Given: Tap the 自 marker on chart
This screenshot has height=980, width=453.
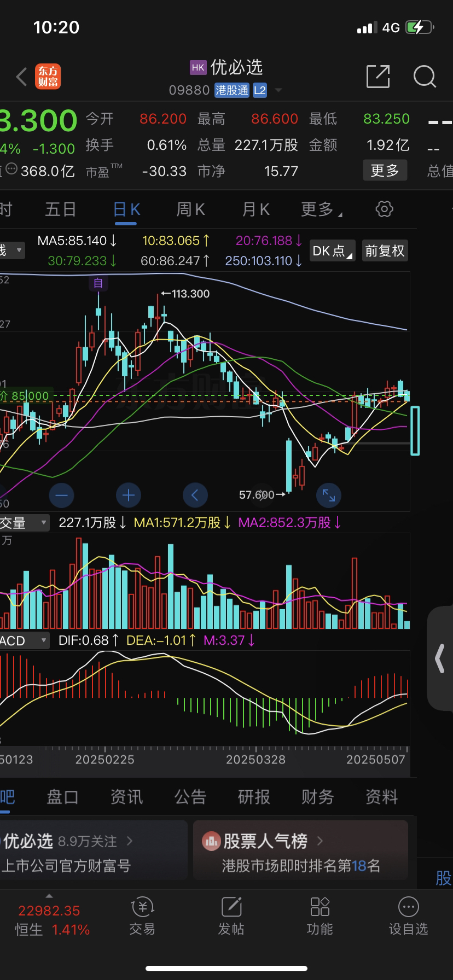Looking at the screenshot, I should [98, 283].
